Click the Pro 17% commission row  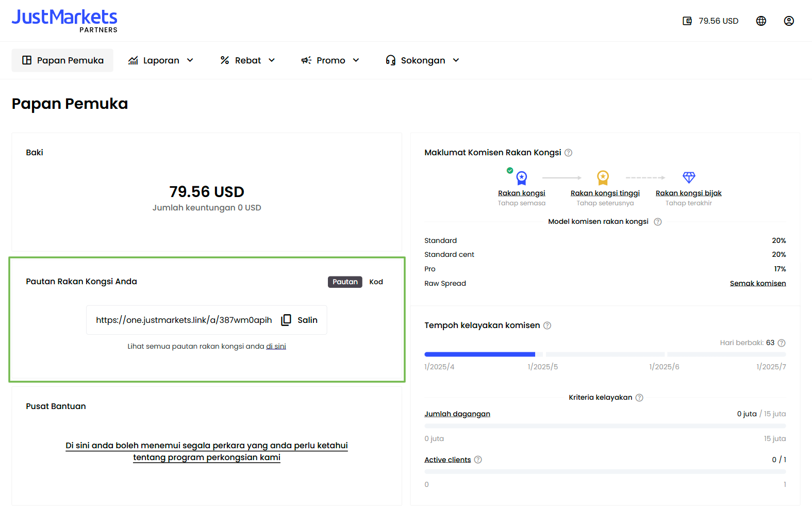tap(605, 269)
